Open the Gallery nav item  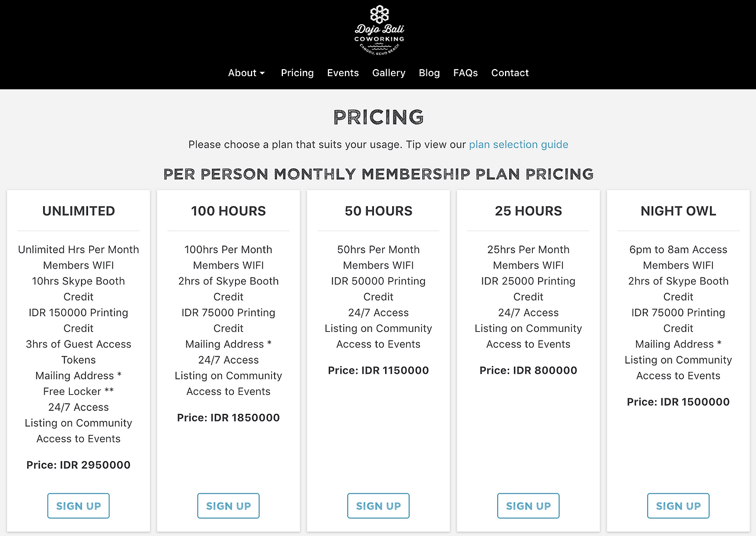point(389,73)
